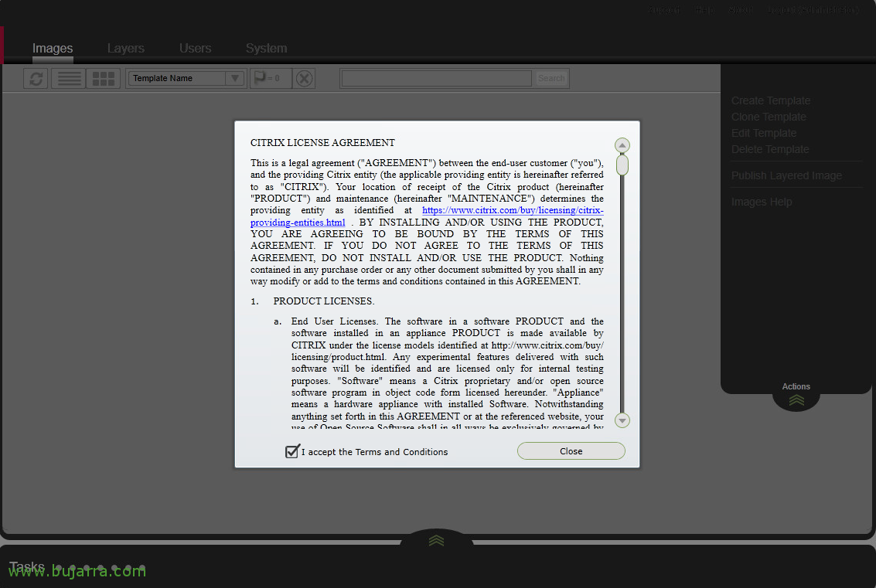Open the Images tab
The image size is (876, 588).
tap(53, 49)
